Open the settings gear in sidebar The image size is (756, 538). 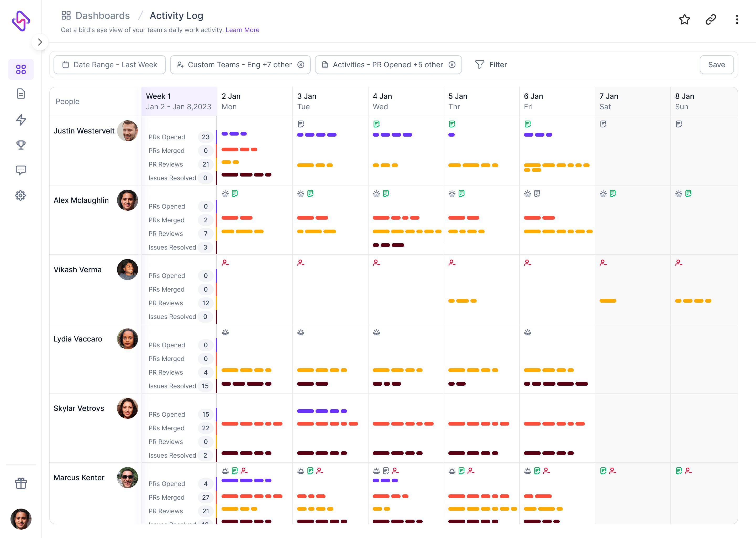click(21, 195)
